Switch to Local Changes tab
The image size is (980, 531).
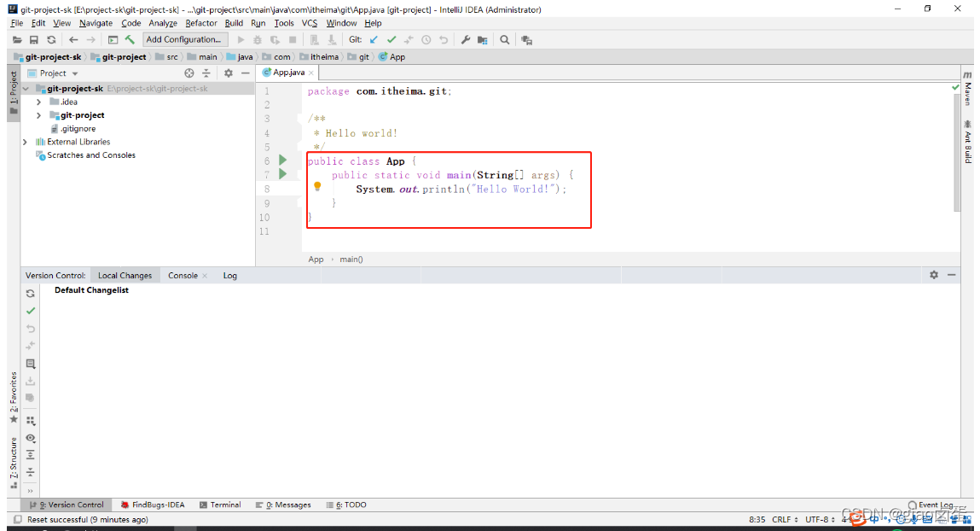(125, 275)
